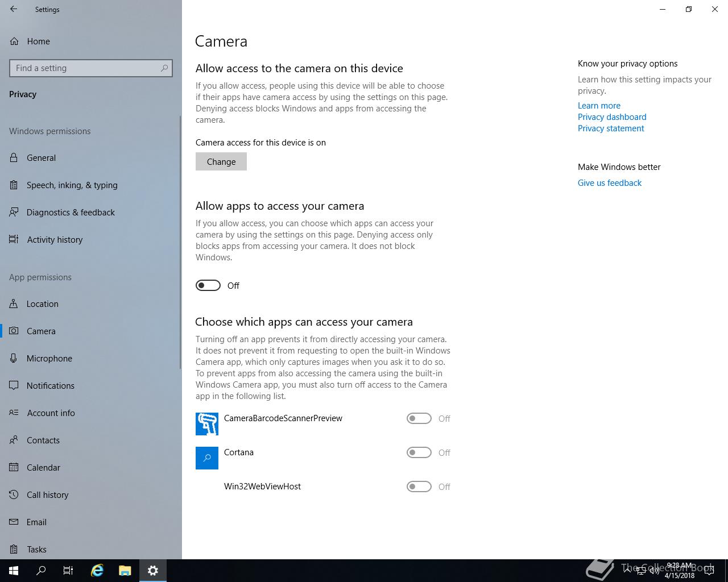Select the Account info page

coord(51,413)
